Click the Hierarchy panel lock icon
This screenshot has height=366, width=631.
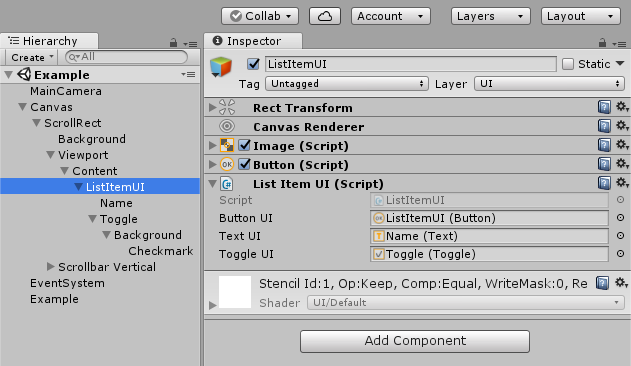pos(173,42)
